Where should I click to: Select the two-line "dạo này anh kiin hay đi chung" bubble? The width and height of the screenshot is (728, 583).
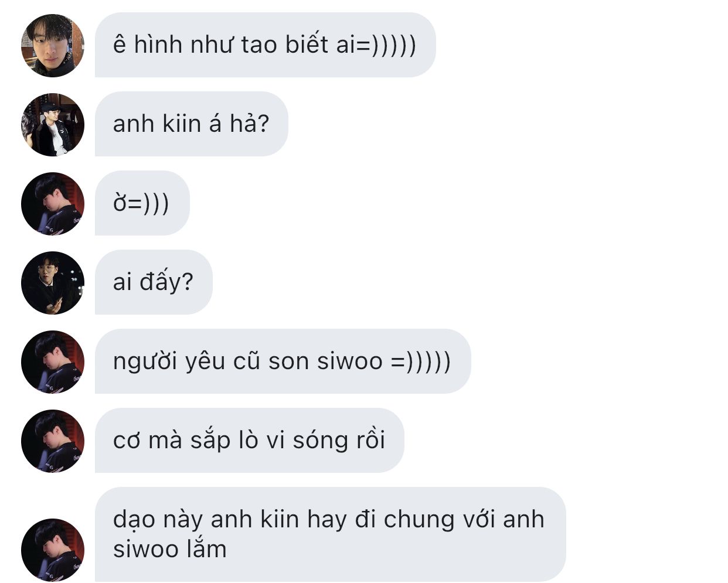pyautogui.click(x=331, y=534)
